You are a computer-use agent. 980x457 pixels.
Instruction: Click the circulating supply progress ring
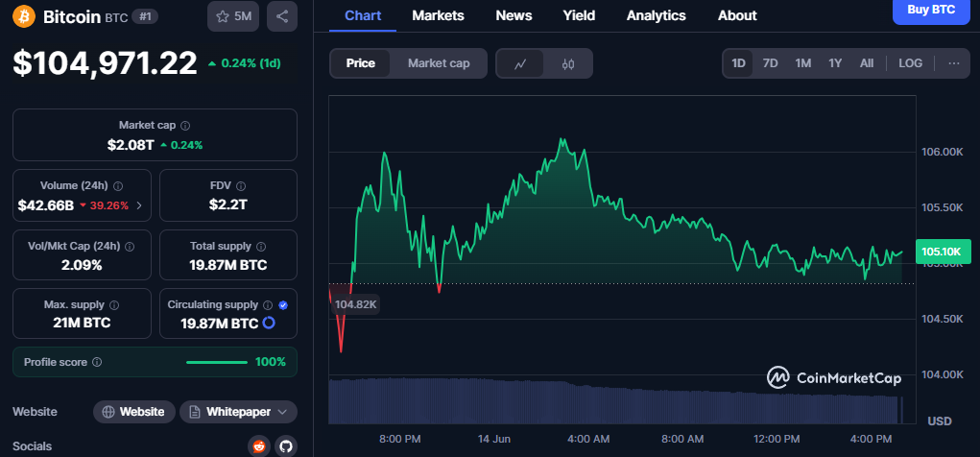tap(269, 324)
